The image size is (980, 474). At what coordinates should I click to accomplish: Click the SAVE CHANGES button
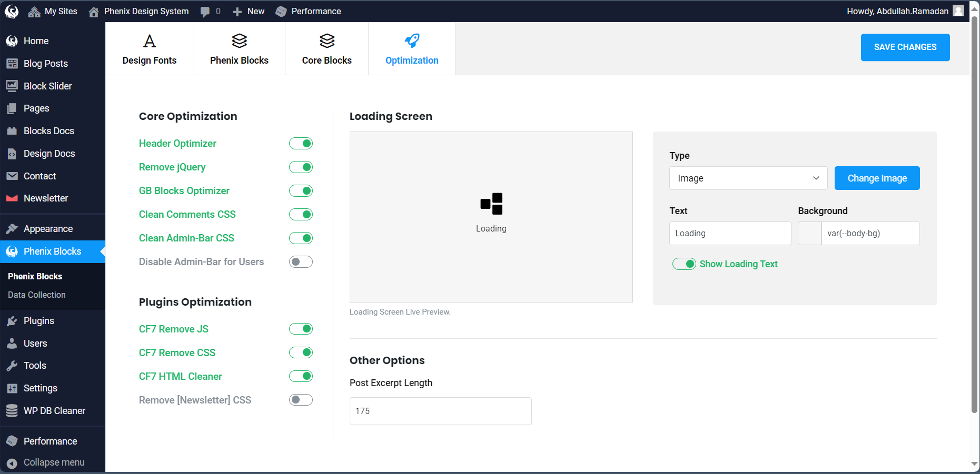905,47
